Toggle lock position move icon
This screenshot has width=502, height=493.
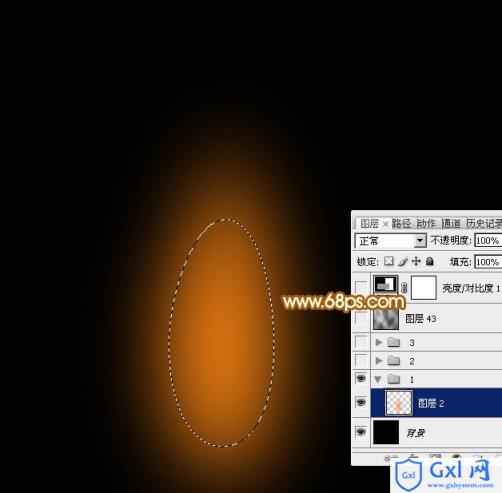pos(416,261)
